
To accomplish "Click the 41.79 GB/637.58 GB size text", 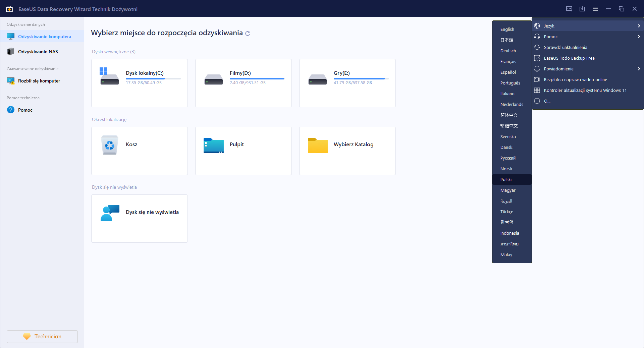I will click(x=353, y=83).
